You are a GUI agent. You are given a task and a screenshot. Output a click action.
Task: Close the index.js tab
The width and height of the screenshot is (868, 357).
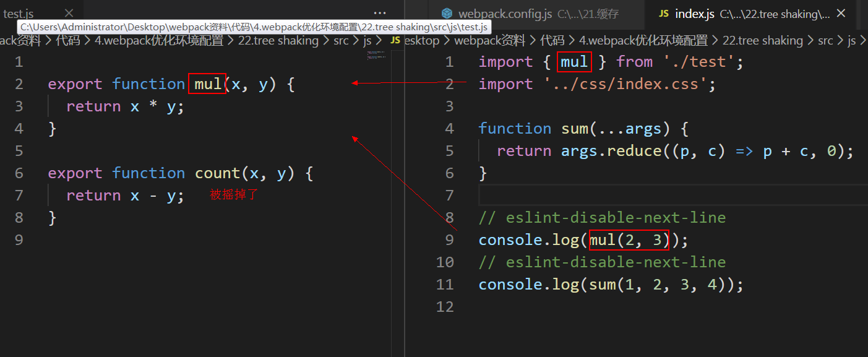point(841,13)
